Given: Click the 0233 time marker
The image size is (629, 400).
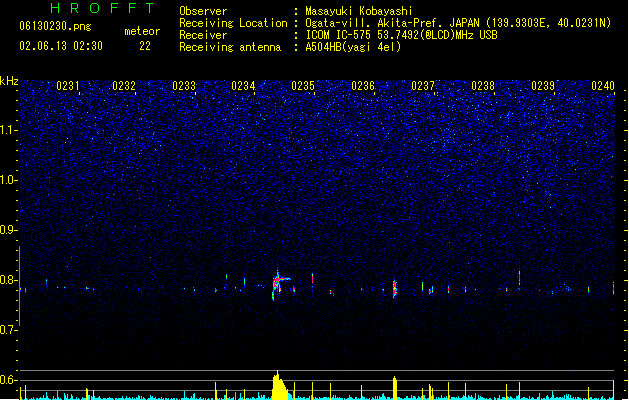Looking at the screenshot, I should (x=184, y=86).
